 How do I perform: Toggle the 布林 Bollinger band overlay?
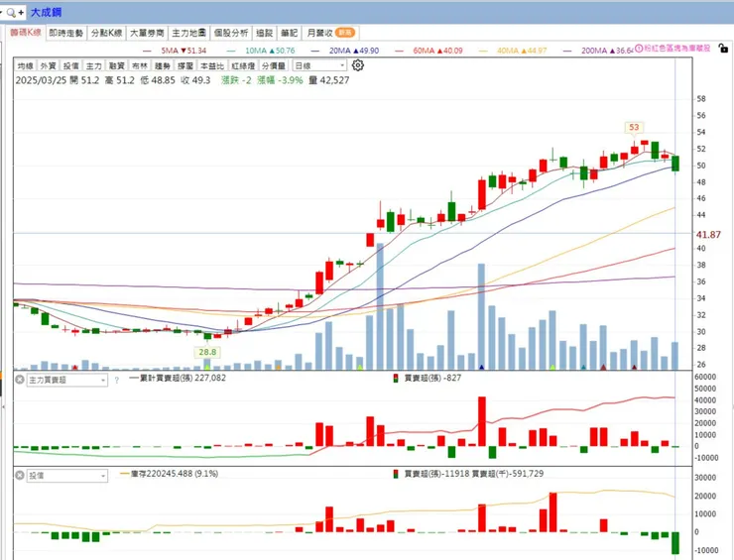[140, 66]
